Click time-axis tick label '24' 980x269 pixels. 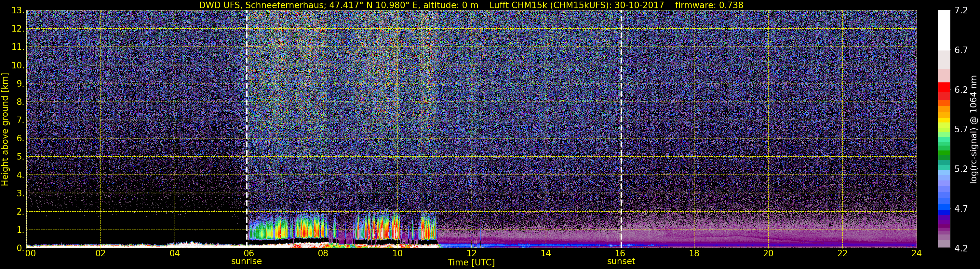point(917,253)
